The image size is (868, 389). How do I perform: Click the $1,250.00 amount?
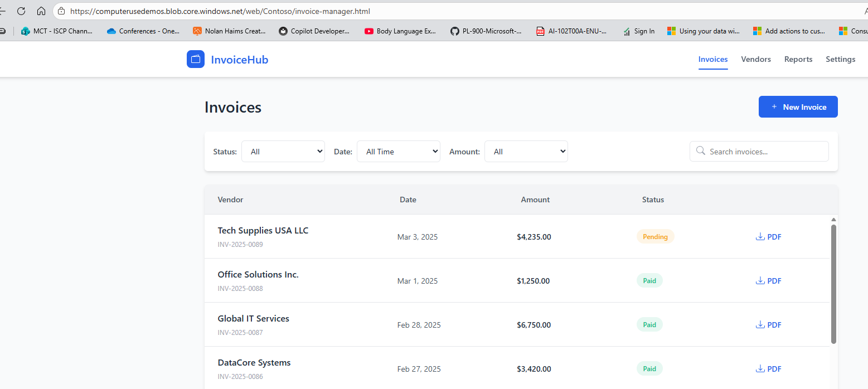pos(534,281)
